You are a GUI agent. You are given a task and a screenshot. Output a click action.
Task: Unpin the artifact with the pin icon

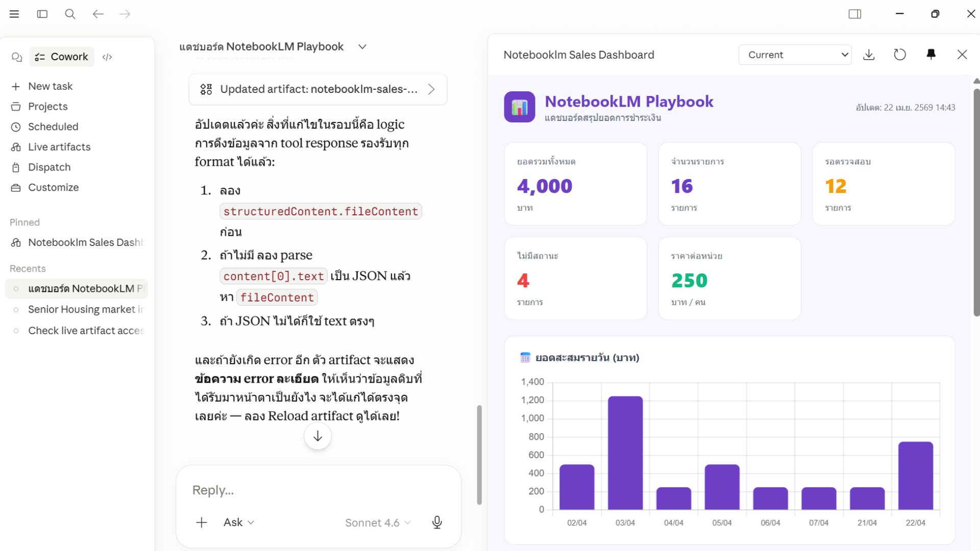point(931,55)
